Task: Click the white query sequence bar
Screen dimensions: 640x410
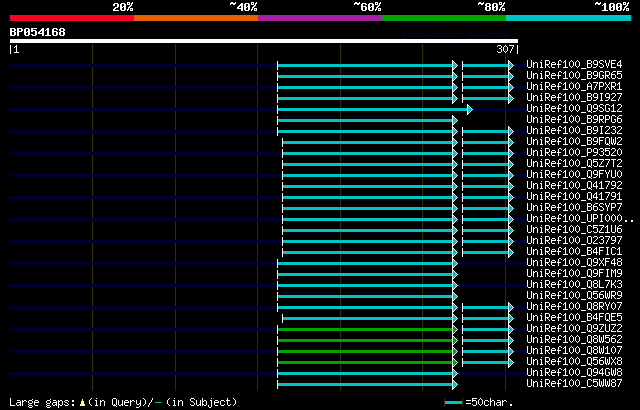Action: click(264, 41)
